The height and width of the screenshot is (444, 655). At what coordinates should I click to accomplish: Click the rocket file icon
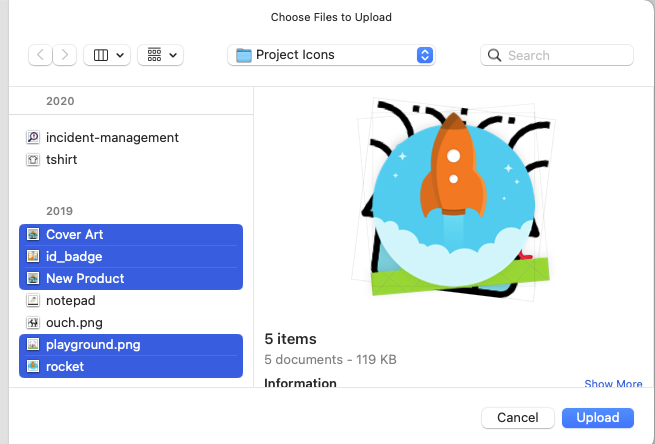[33, 367]
